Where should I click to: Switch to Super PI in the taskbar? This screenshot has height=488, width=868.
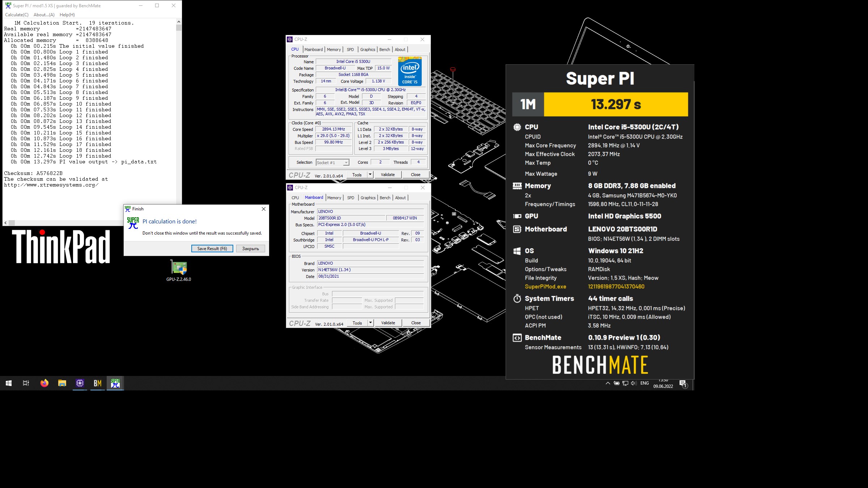tap(115, 383)
